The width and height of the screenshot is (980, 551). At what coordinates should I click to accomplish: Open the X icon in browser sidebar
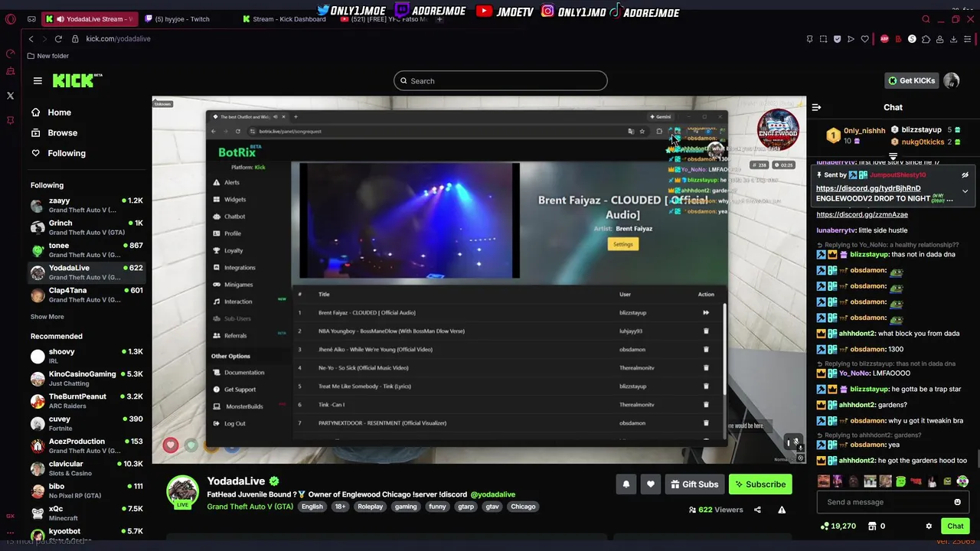(x=10, y=96)
